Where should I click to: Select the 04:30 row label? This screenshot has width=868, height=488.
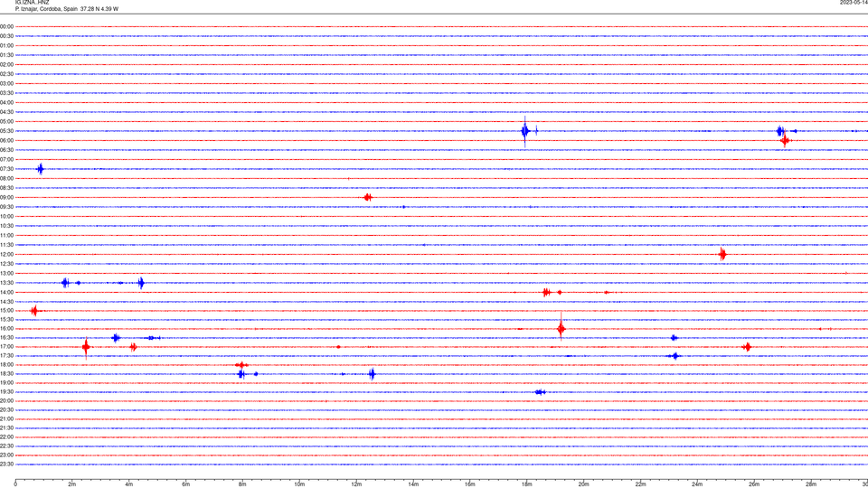click(6, 112)
